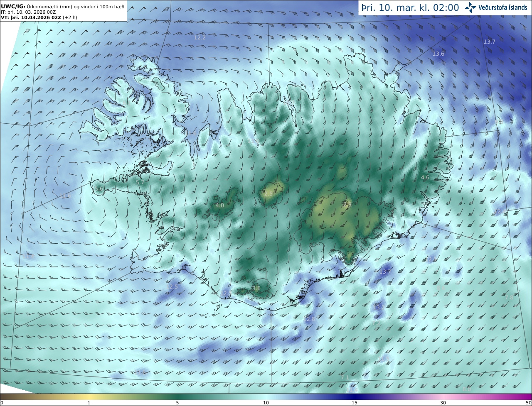
Task: Click the 'IT: þri. 10. 03. 2026 00Z' line
Action: click(28, 12)
